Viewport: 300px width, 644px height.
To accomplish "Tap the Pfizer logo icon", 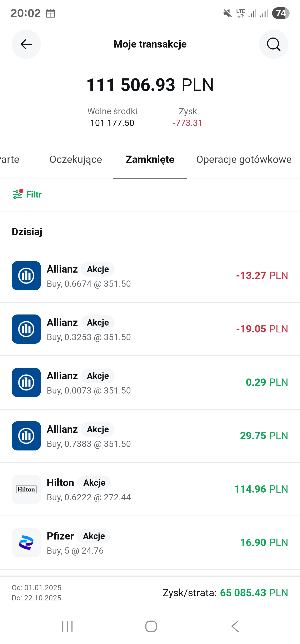I will (26, 542).
